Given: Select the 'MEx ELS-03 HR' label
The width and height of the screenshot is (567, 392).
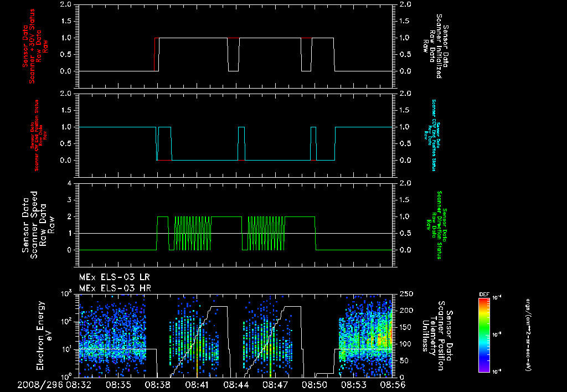Looking at the screenshot, I should (x=115, y=288).
